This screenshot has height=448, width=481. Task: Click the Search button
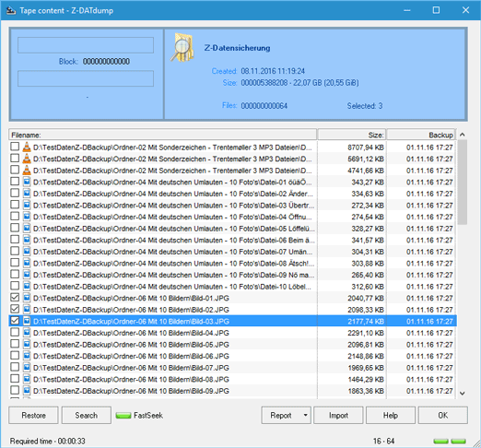pos(87,415)
